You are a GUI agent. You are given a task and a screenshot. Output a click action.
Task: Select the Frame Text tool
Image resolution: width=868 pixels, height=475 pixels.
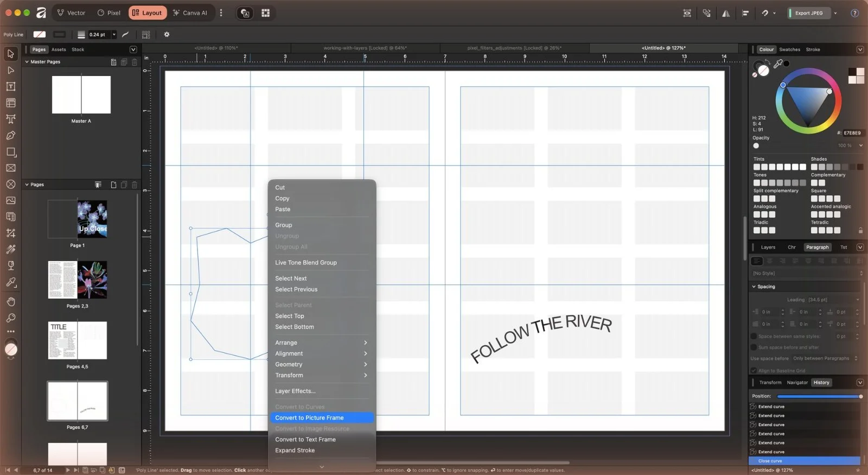click(11, 86)
